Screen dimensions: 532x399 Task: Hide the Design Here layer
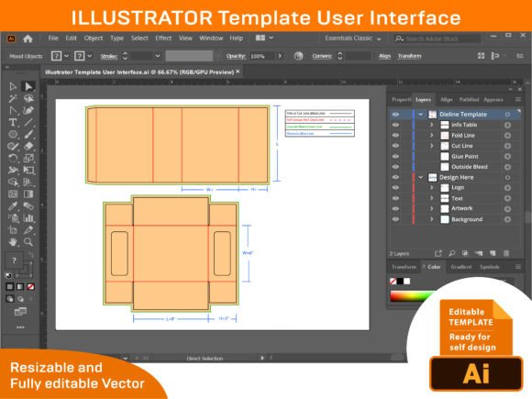click(395, 177)
